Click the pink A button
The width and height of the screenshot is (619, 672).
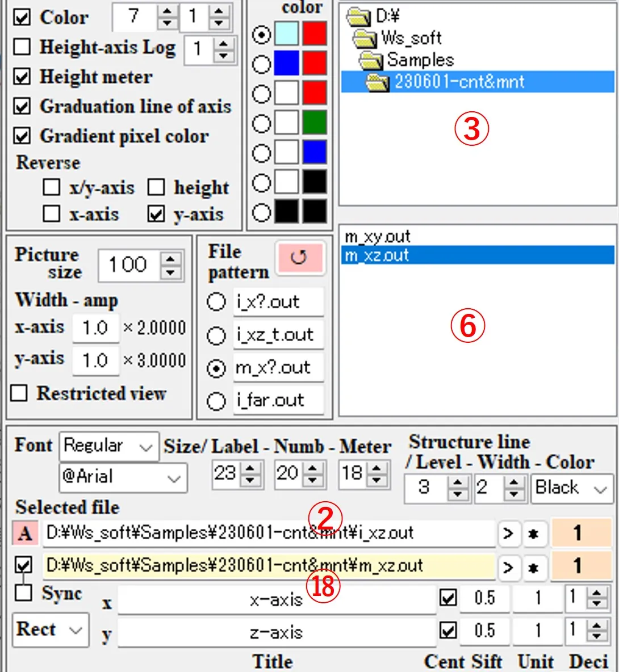[x=26, y=534]
